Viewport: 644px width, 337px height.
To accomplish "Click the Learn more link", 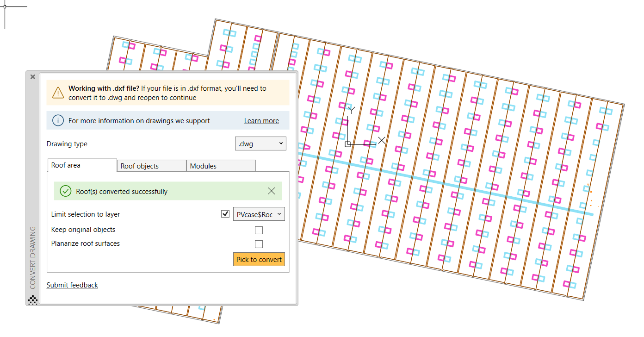I will 261,120.
